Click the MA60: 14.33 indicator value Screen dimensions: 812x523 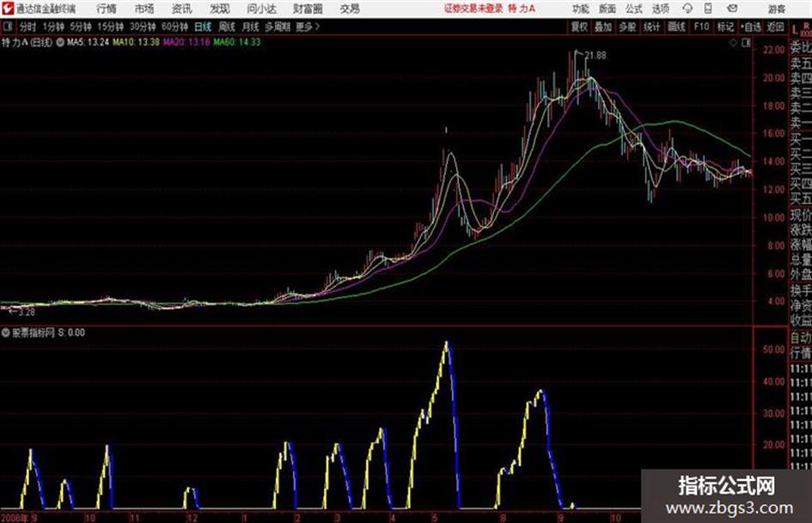(236, 42)
